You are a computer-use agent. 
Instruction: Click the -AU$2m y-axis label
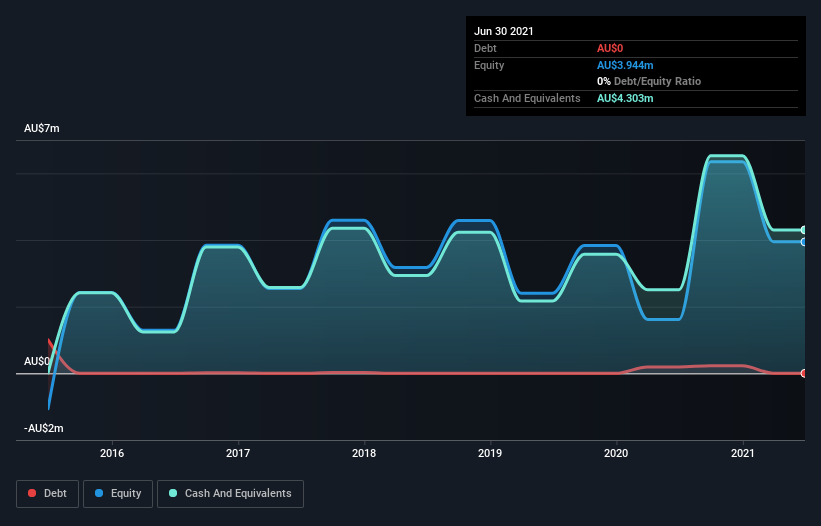pos(44,428)
